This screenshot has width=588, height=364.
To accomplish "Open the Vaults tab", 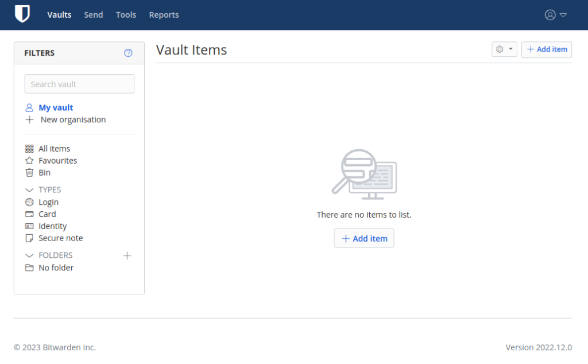I will [59, 14].
